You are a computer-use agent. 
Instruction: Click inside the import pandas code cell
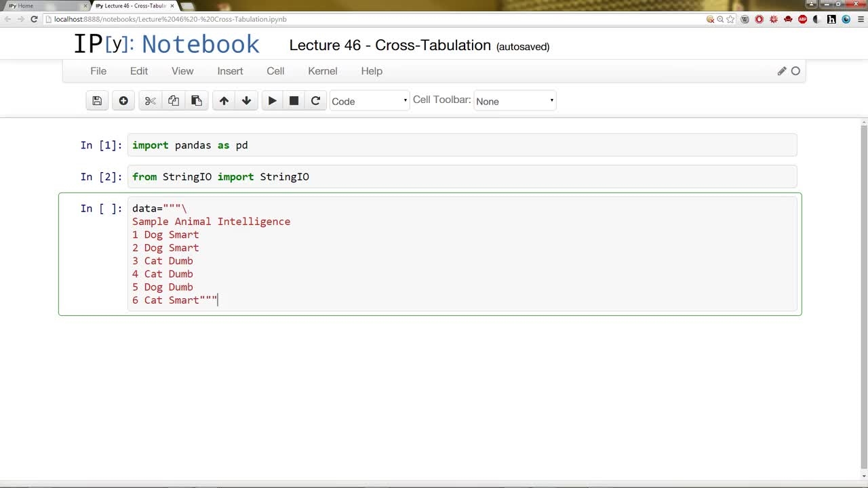click(462, 145)
